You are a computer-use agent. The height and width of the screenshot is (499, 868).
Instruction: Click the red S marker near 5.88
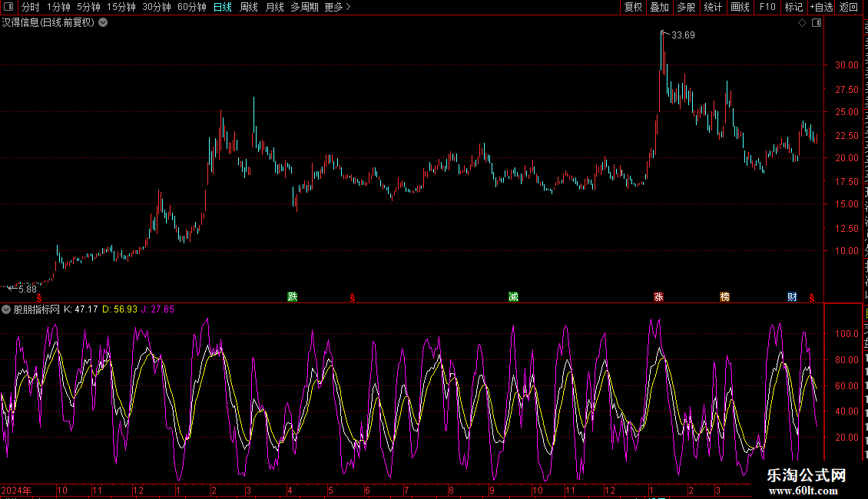click(x=38, y=298)
